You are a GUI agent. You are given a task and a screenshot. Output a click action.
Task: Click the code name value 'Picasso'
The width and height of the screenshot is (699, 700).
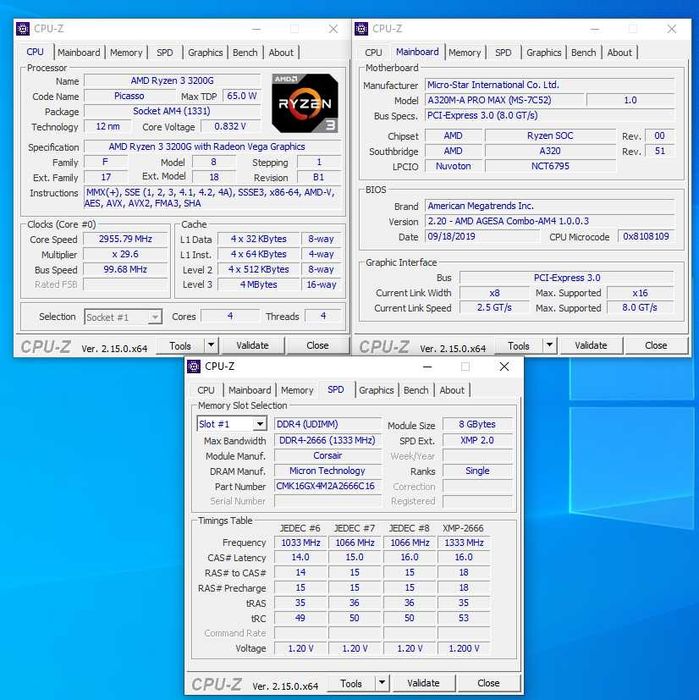pyautogui.click(x=129, y=96)
